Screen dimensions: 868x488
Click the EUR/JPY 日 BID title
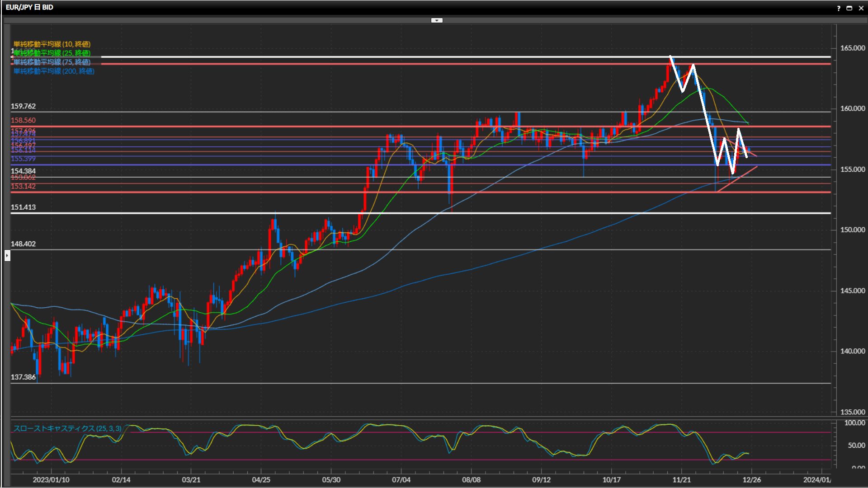pos(29,7)
